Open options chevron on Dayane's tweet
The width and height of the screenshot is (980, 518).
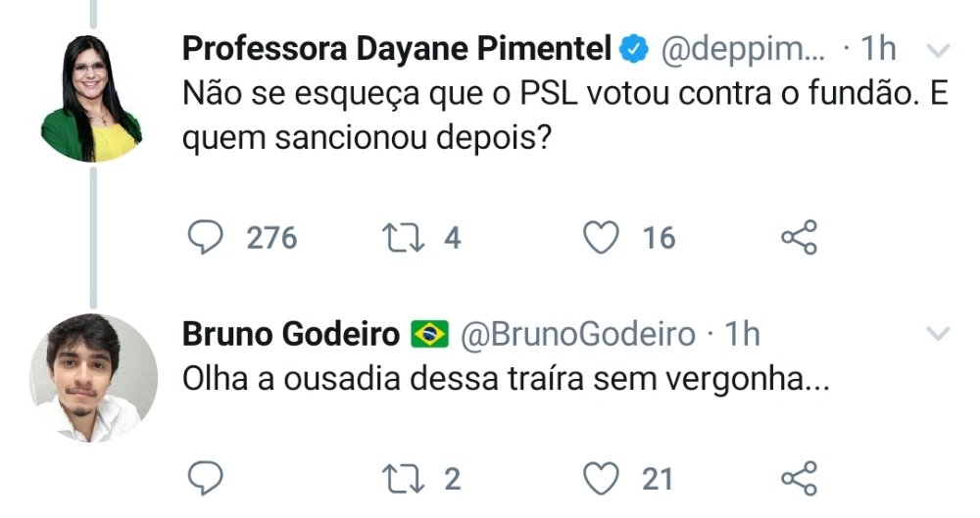tap(938, 51)
